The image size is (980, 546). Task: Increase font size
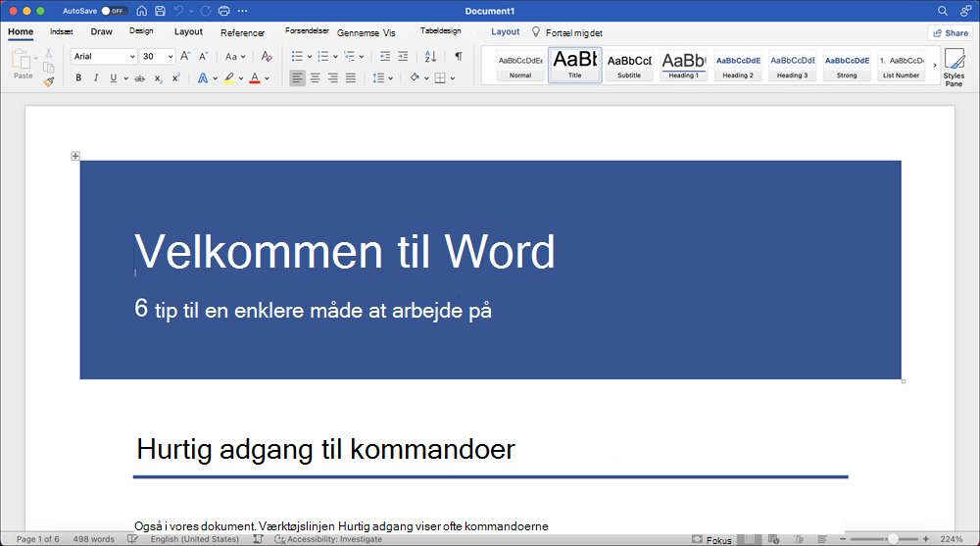(185, 56)
